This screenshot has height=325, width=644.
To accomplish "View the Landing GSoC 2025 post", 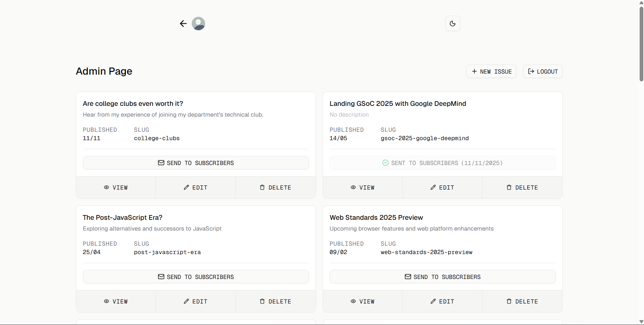I will coord(362,187).
